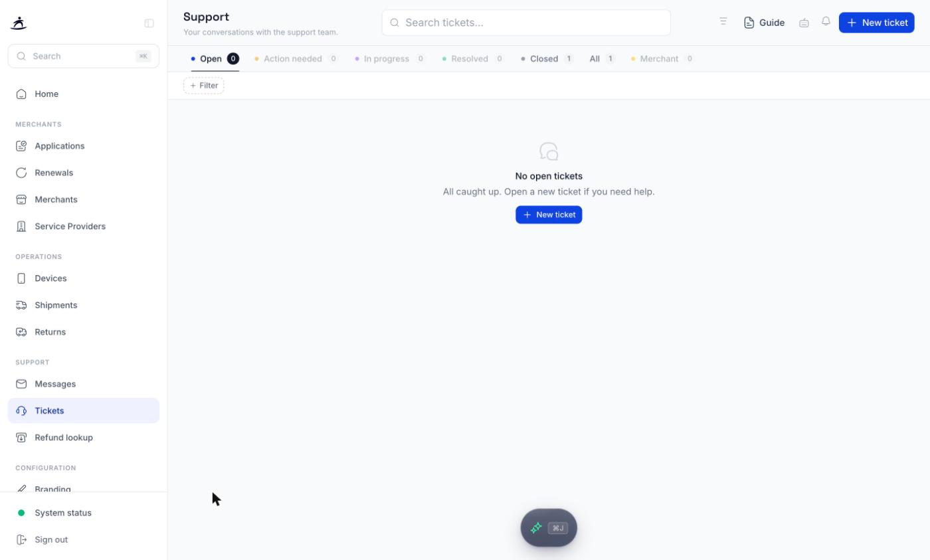Open Returns page
The image size is (930, 560).
click(x=84, y=332)
